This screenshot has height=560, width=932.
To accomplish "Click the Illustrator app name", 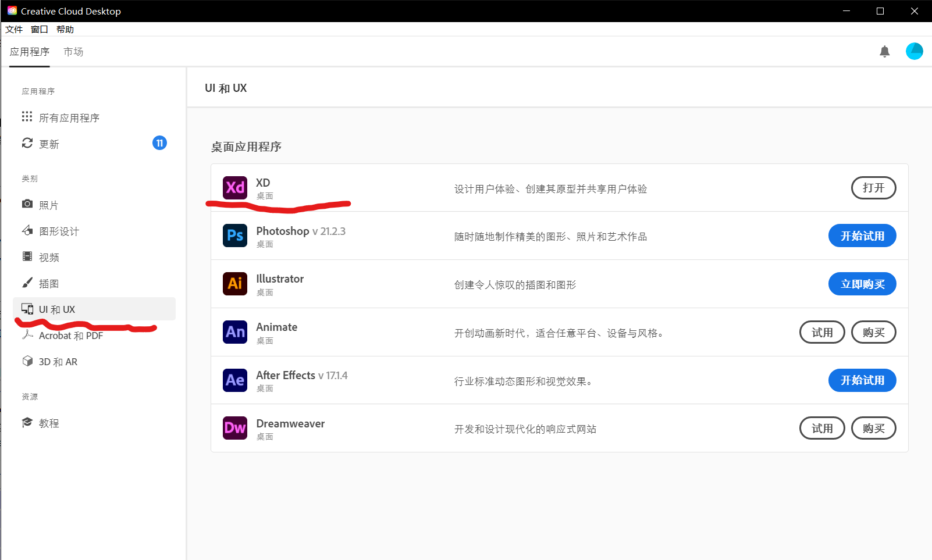I will click(280, 279).
